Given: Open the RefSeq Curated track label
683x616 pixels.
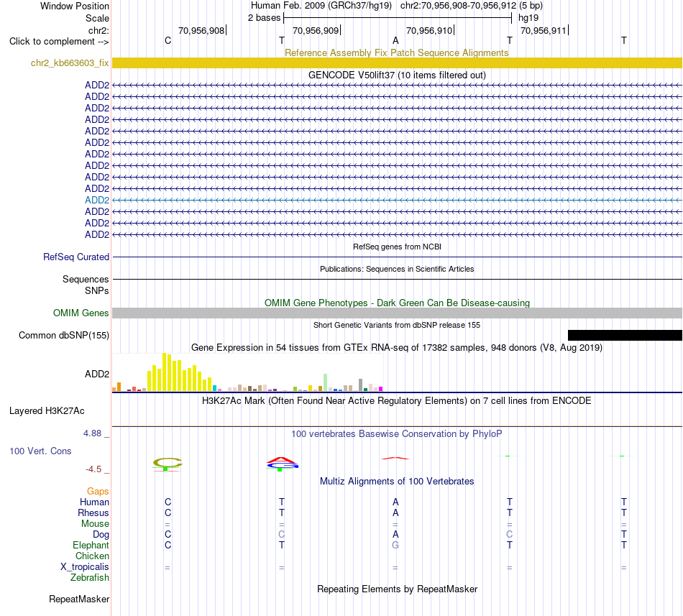Looking at the screenshot, I should [76, 257].
